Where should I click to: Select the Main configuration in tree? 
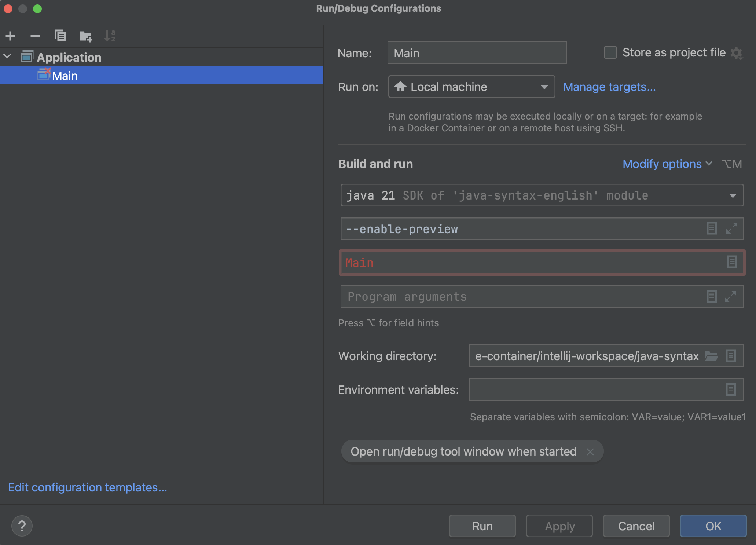click(x=65, y=76)
